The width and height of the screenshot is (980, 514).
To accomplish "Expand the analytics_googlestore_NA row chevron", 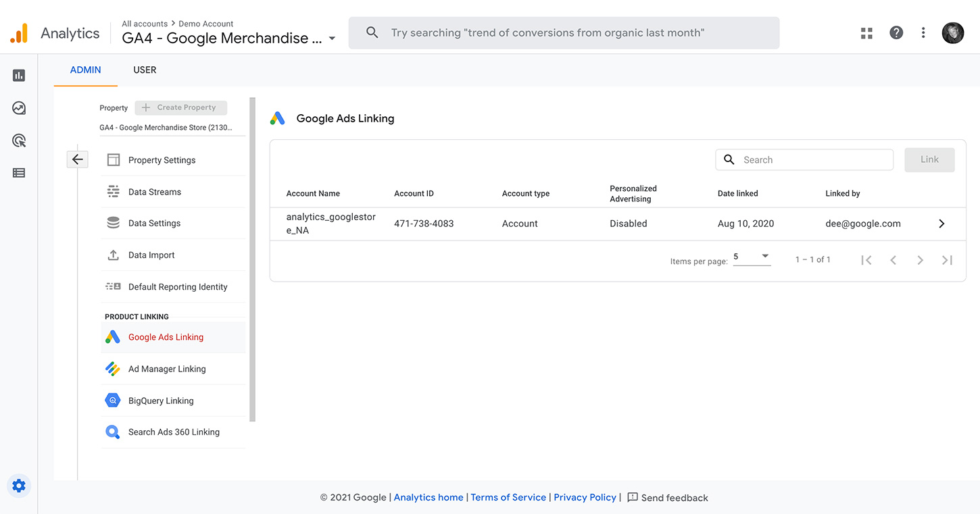I will click(941, 224).
